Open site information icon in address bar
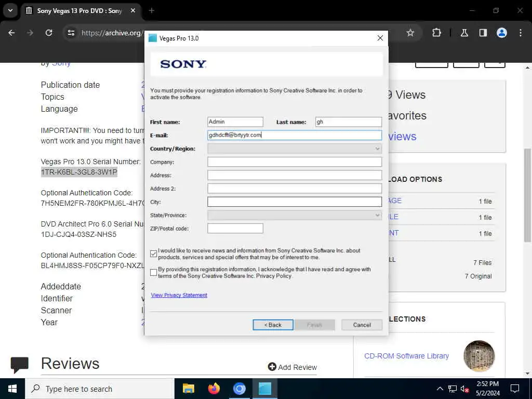 [x=71, y=33]
